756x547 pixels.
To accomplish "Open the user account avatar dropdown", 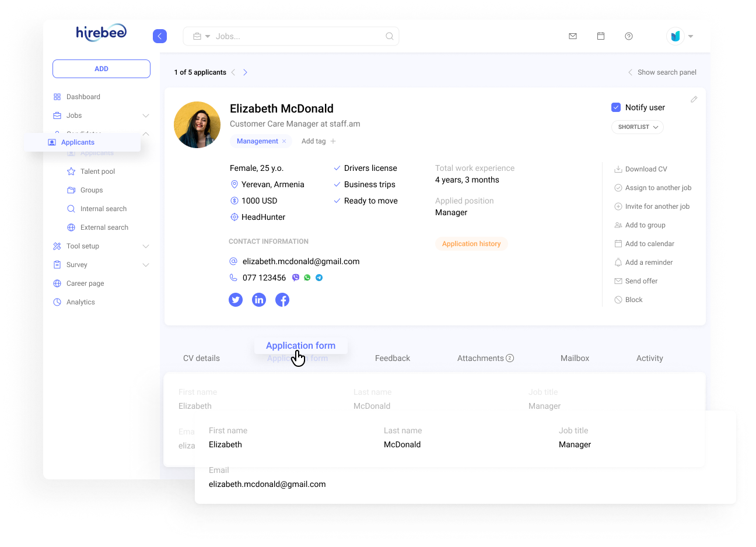I will pos(680,36).
